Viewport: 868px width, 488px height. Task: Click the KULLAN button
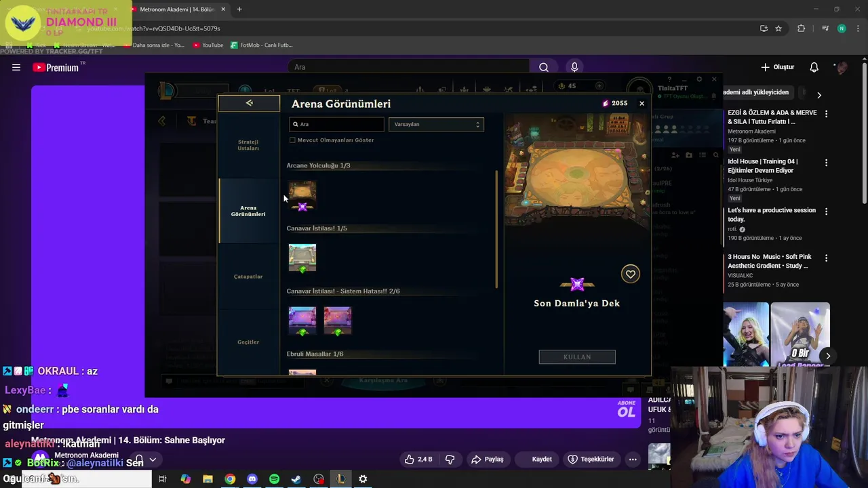tap(577, 357)
